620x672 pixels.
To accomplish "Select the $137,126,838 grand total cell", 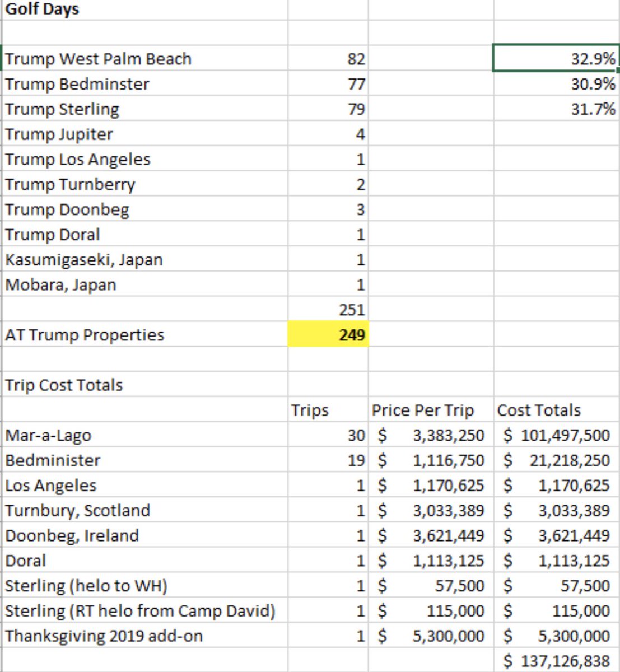I will click(556, 661).
